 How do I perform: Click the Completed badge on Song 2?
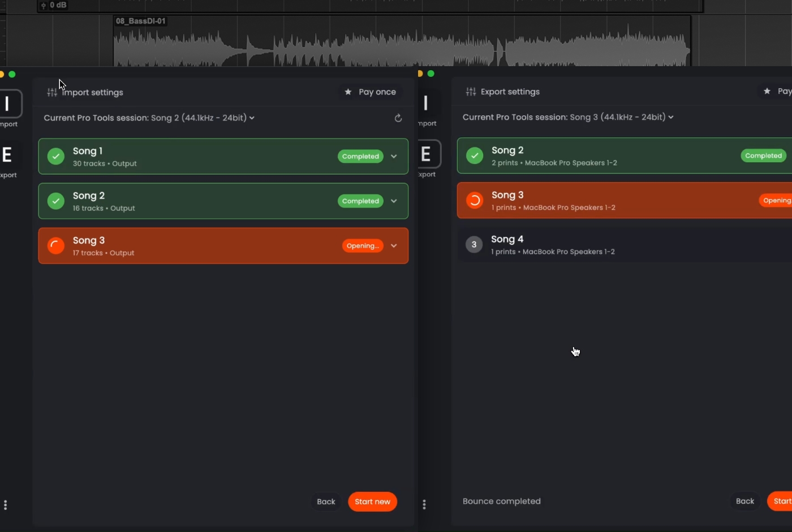coord(360,201)
